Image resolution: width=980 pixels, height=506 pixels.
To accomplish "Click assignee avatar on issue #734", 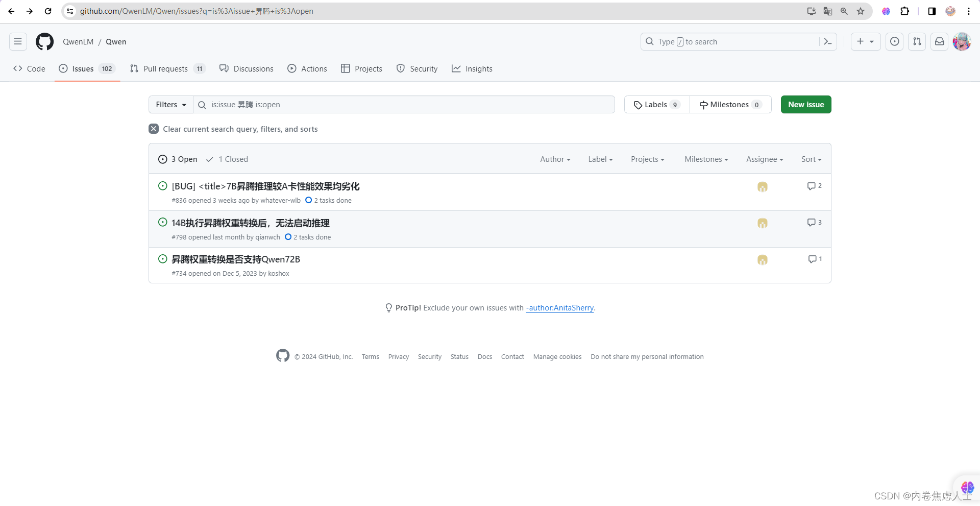I will point(763,260).
